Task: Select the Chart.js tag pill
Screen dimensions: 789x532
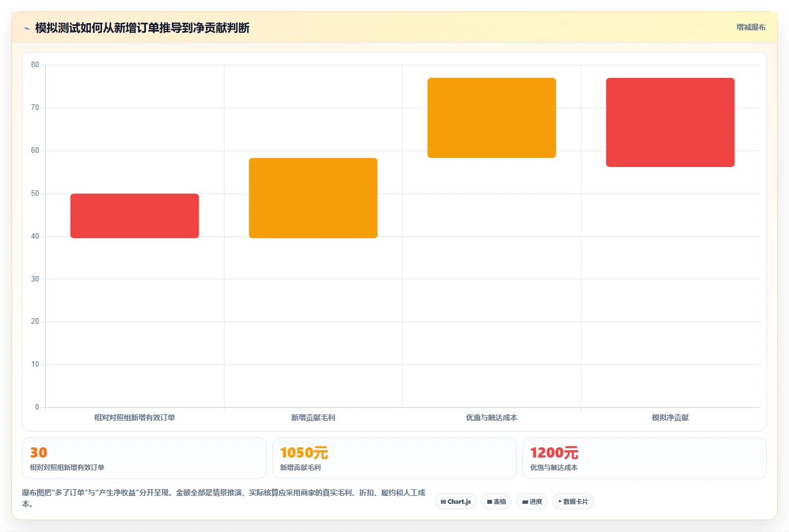Action: [x=456, y=502]
